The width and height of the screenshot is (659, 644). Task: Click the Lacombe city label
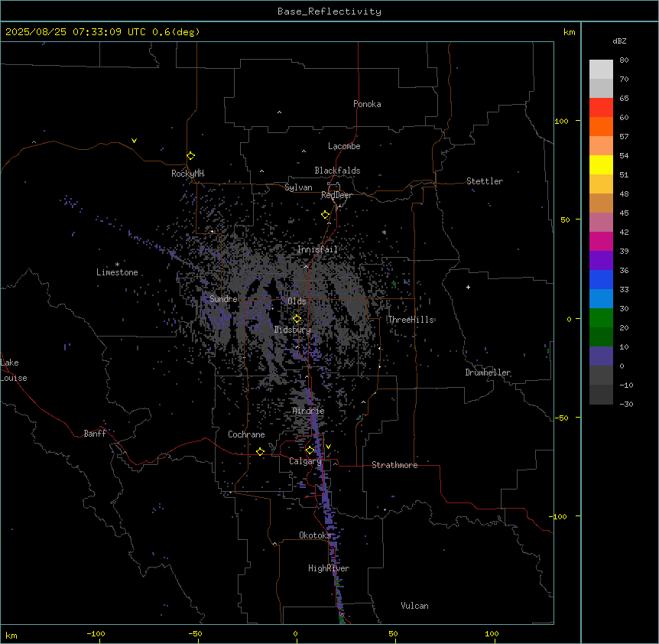click(x=344, y=146)
